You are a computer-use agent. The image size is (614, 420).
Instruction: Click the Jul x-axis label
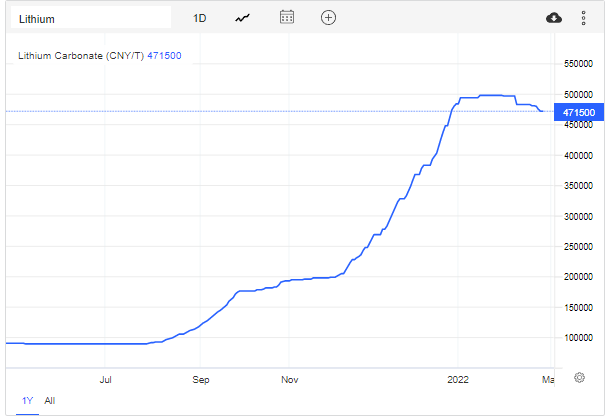point(105,380)
